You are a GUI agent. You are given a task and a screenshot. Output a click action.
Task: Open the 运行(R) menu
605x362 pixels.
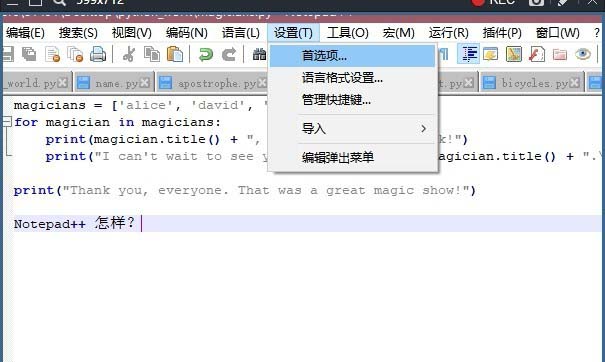448,33
